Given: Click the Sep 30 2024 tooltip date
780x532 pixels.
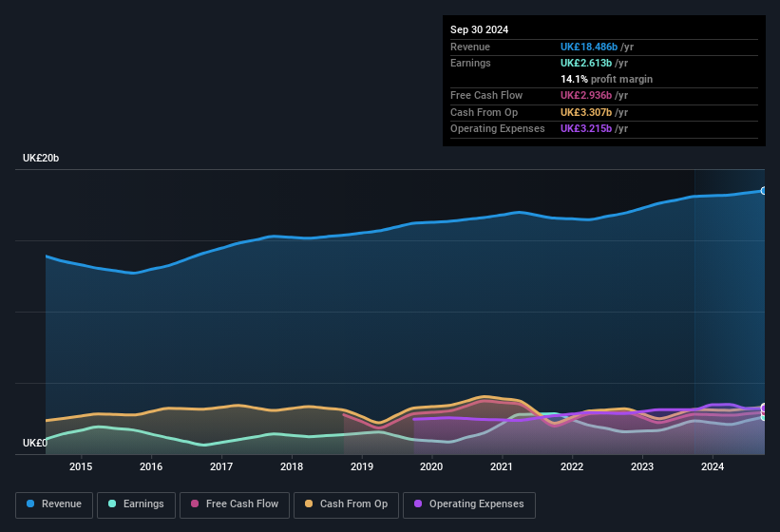Looking at the screenshot, I should tap(479, 29).
